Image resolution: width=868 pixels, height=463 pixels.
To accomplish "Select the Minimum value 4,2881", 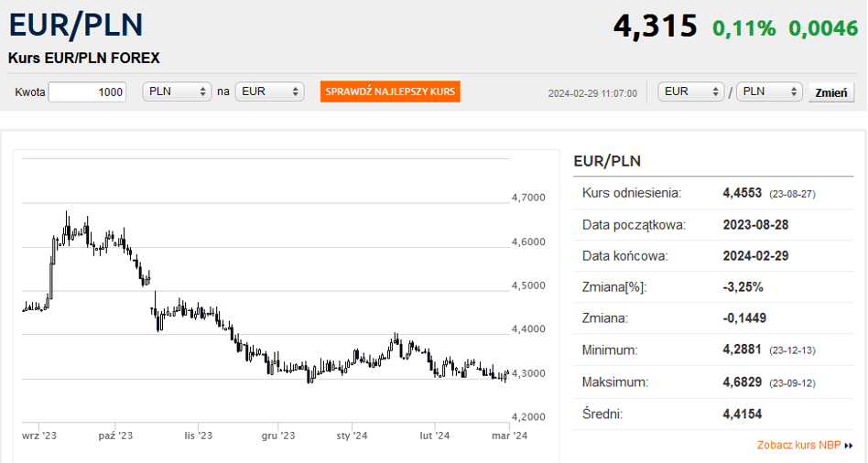I will (743, 350).
